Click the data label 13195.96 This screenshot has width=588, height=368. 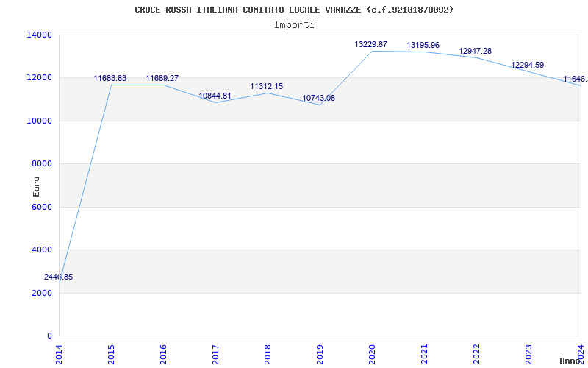tap(423, 45)
